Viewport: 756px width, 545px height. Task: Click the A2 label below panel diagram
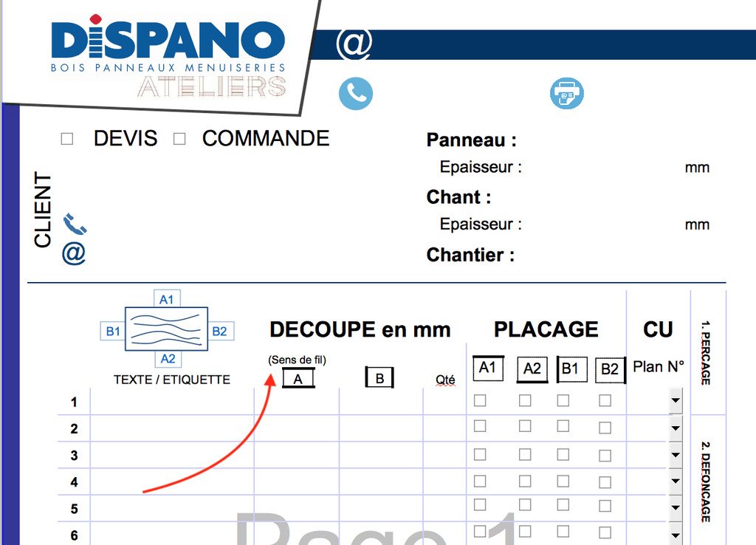(x=168, y=359)
